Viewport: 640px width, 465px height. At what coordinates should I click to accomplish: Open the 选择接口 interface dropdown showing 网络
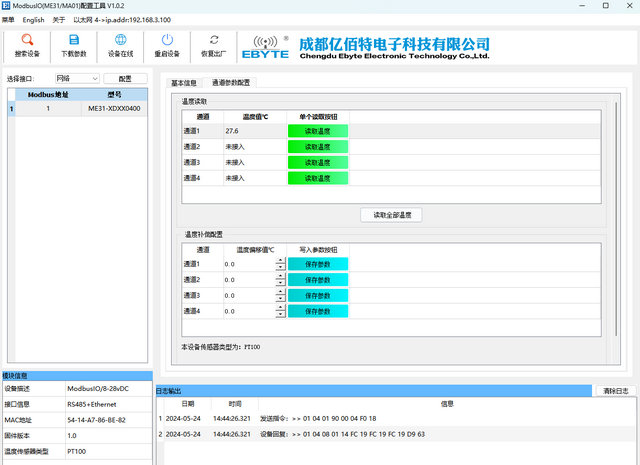coord(76,78)
